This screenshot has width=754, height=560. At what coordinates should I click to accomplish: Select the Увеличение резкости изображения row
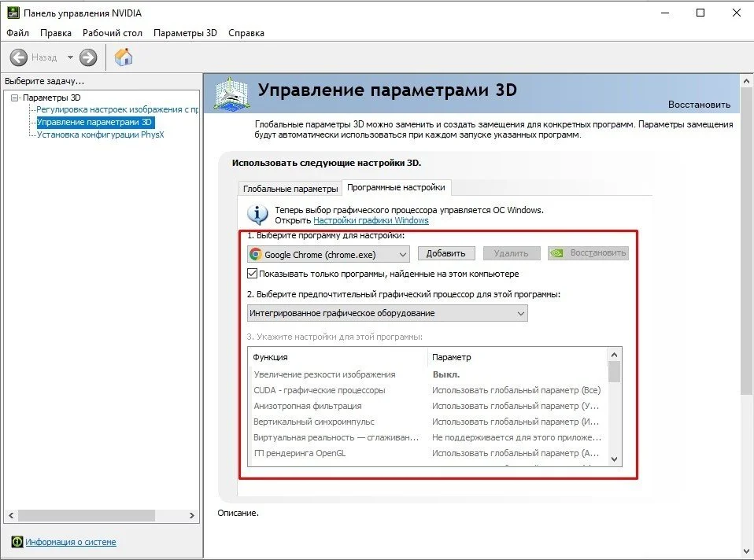(427, 374)
